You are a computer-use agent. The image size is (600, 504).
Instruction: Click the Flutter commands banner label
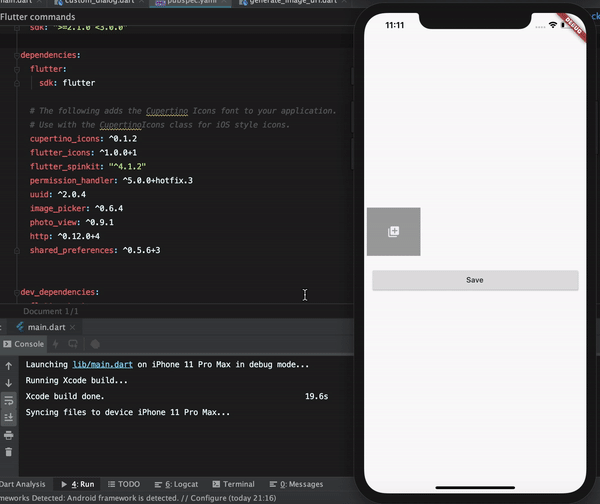coord(38,17)
